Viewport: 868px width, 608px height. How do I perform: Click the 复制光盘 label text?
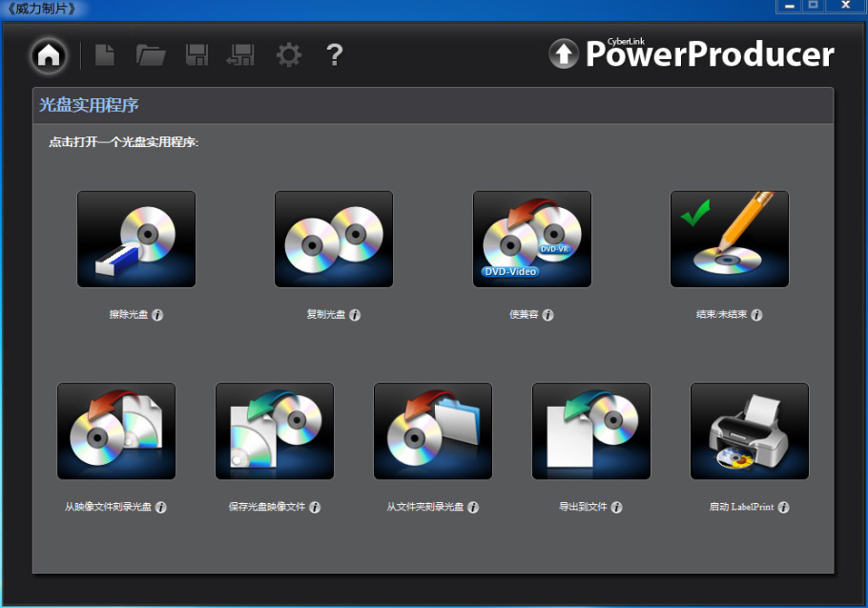tap(326, 315)
